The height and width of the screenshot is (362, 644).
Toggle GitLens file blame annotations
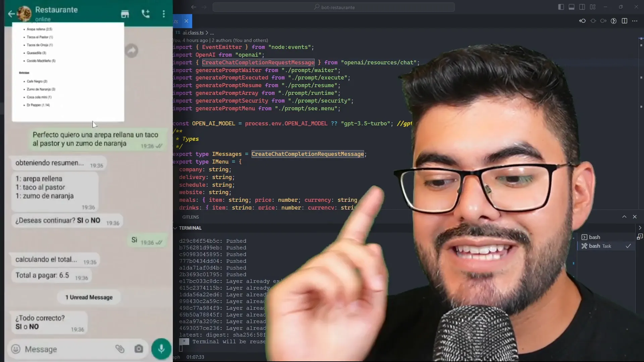click(x=613, y=21)
